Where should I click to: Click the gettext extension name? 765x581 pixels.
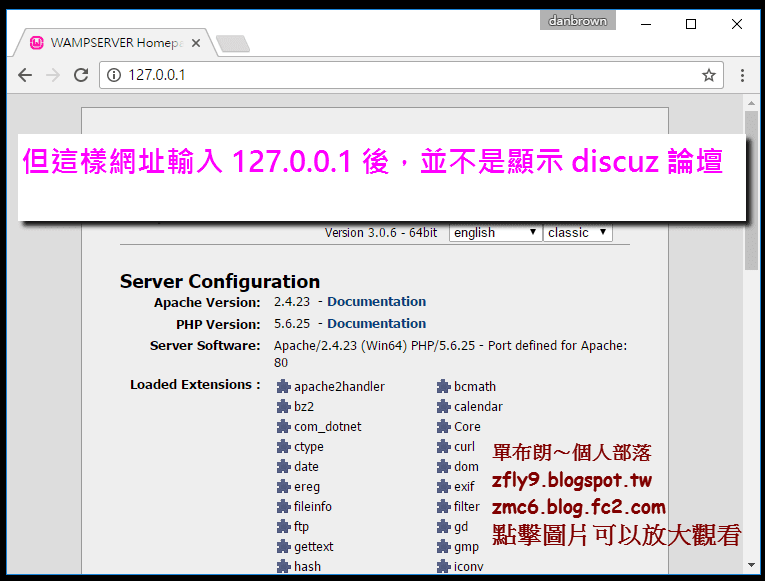coord(314,547)
